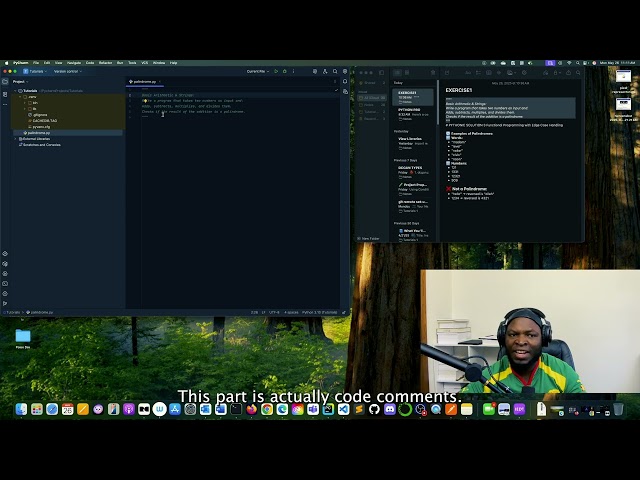
Task: Click UTF-8 encoding in status bar
Action: (x=274, y=312)
